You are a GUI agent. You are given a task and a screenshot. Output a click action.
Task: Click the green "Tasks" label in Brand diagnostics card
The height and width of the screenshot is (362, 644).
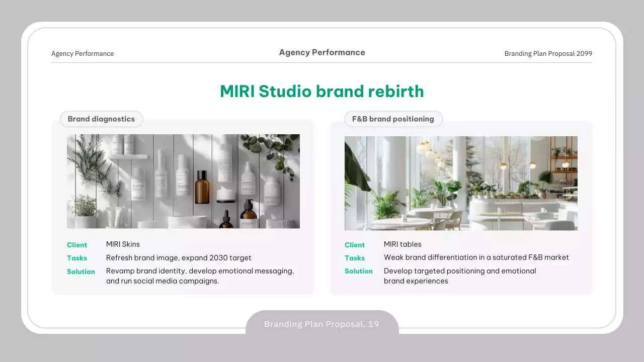pyautogui.click(x=77, y=258)
